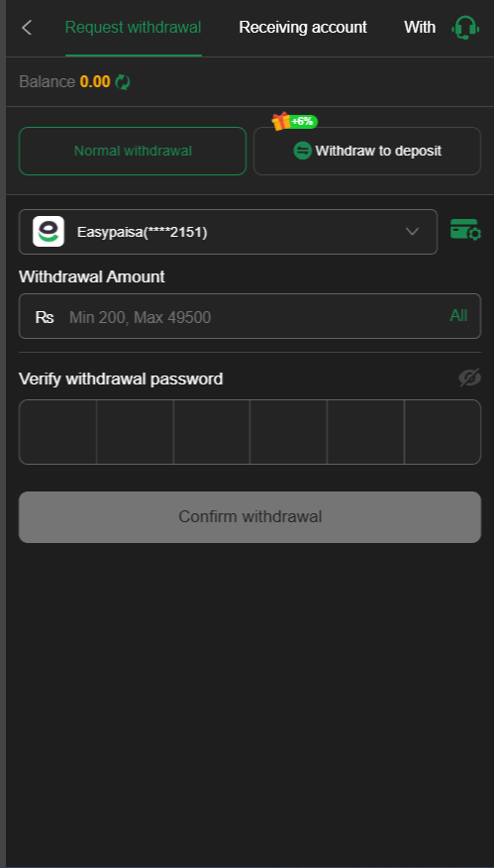
Task: Switch to Receiving account tab
Action: [x=303, y=27]
